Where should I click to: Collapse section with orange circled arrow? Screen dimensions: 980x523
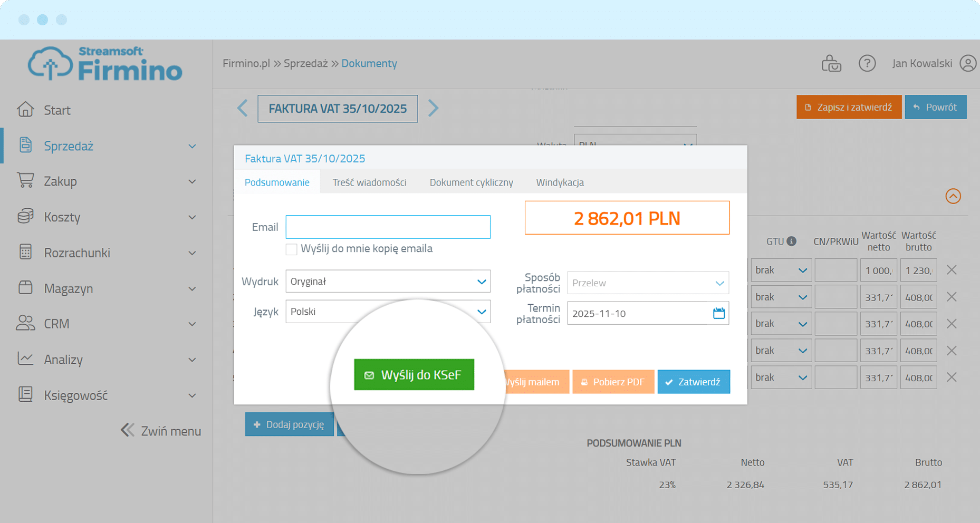[953, 196]
